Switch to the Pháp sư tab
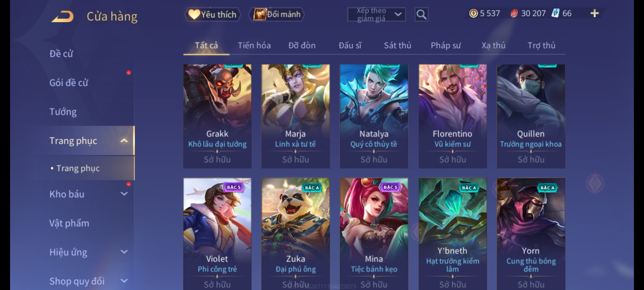This screenshot has height=290, width=644. 445,45
